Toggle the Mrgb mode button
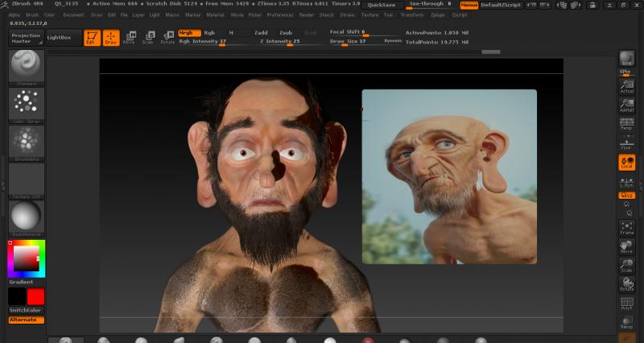644x343 pixels. pyautogui.click(x=189, y=33)
